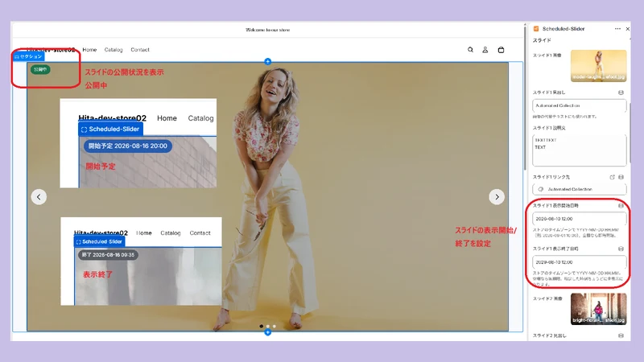This screenshot has height=362, width=644.
Task: Open the shopping cart bag icon
Action: 501,50
